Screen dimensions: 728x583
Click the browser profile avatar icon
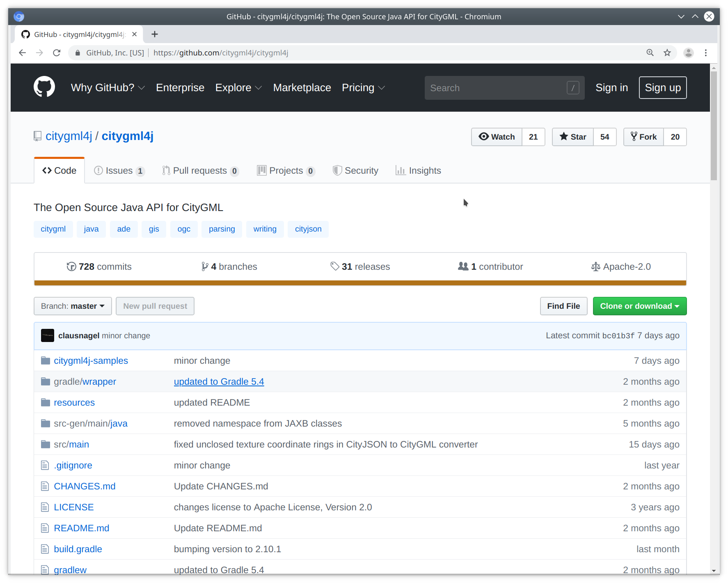coord(688,53)
